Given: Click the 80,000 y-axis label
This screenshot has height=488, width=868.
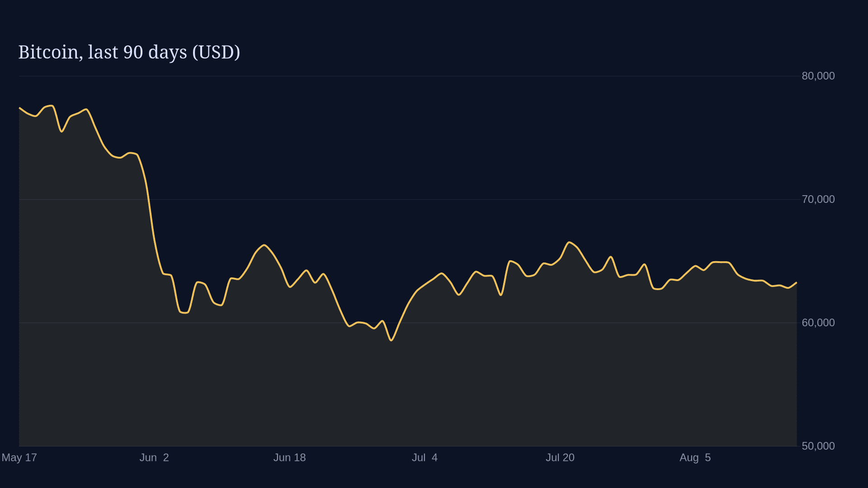Looking at the screenshot, I should click(818, 76).
